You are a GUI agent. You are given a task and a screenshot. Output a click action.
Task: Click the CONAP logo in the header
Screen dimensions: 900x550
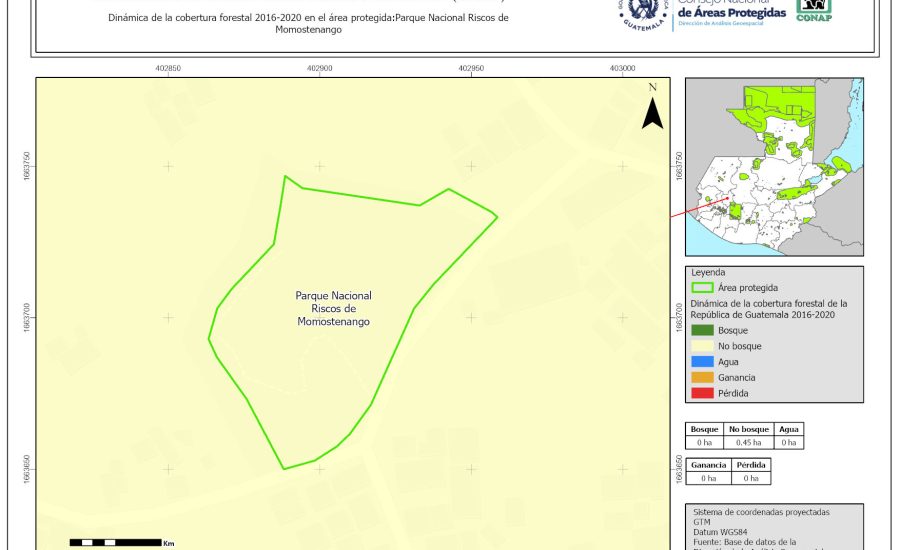[x=813, y=10]
